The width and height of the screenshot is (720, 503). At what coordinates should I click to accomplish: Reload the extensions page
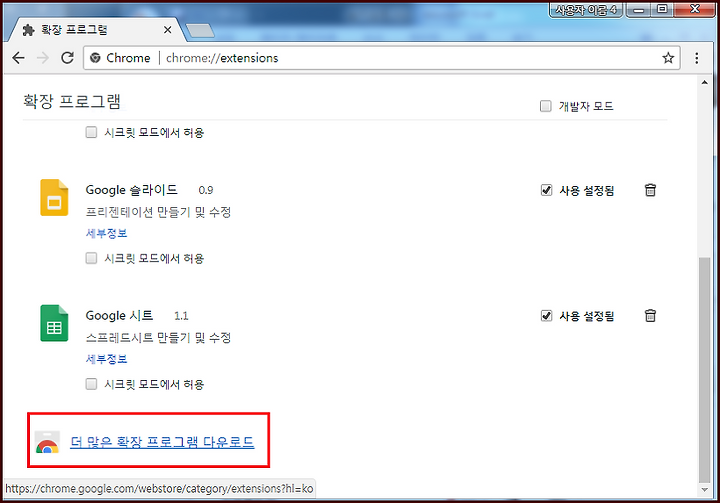click(68, 58)
